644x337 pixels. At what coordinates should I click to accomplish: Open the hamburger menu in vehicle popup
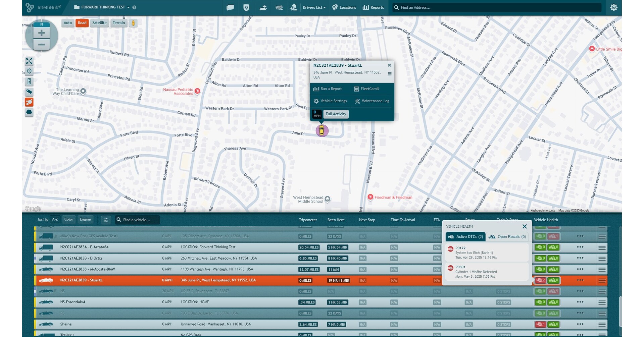click(389, 73)
